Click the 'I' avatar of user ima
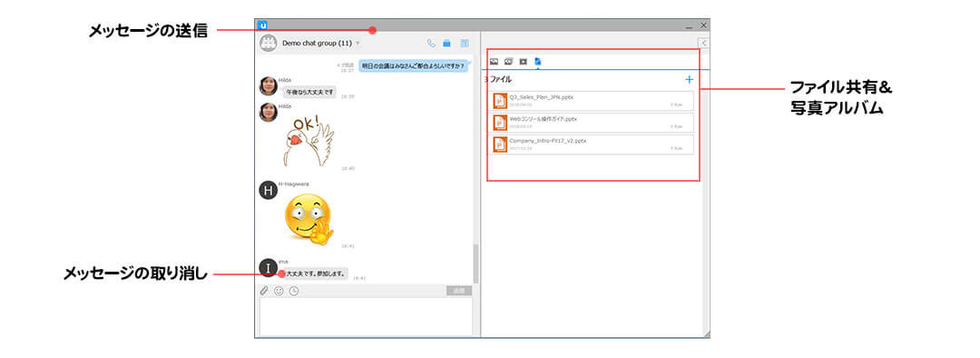The height and width of the screenshot is (358, 980). click(268, 268)
